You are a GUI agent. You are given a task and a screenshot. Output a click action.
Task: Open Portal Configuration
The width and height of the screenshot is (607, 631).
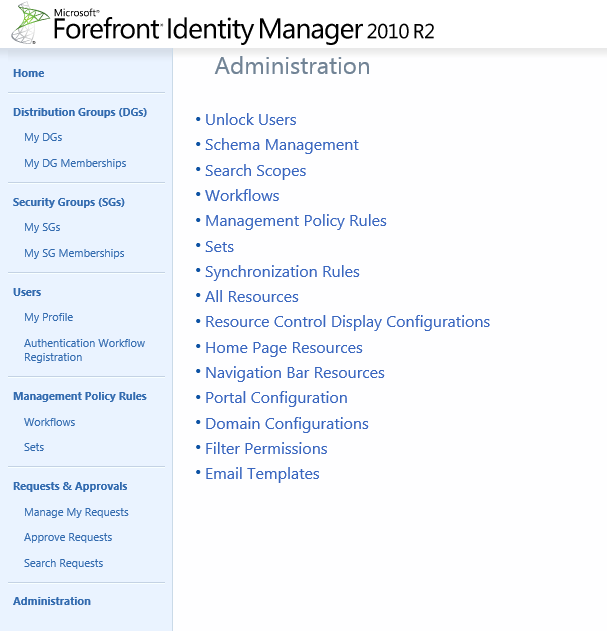click(277, 398)
